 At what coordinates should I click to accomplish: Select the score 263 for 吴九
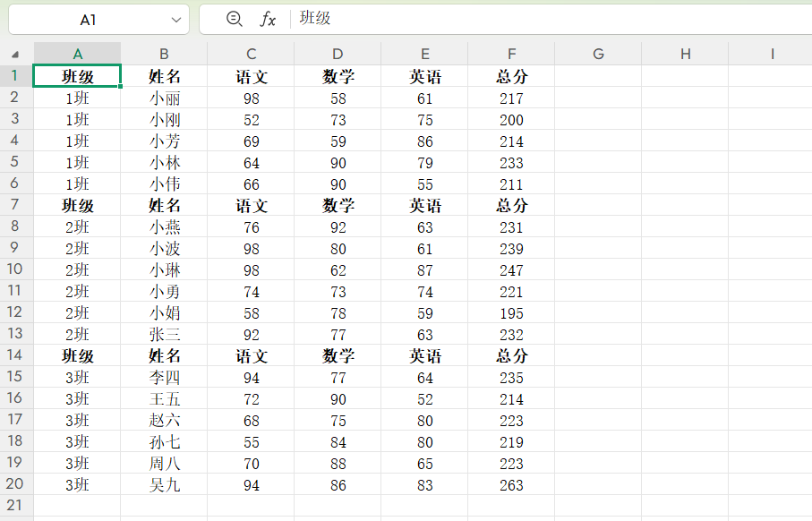511,483
